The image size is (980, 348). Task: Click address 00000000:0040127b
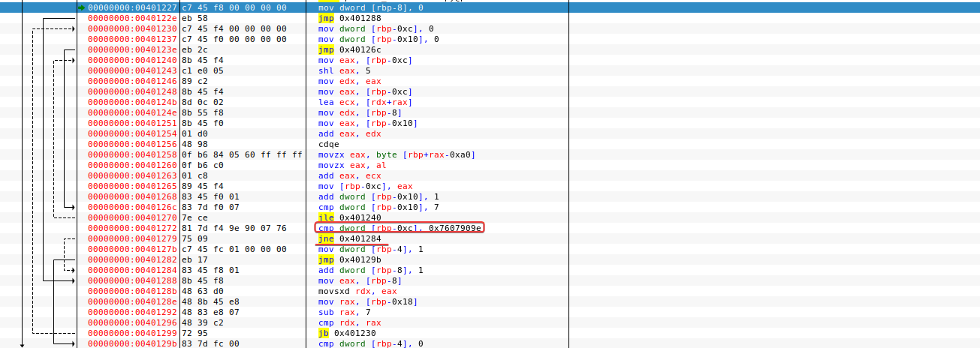133,249
